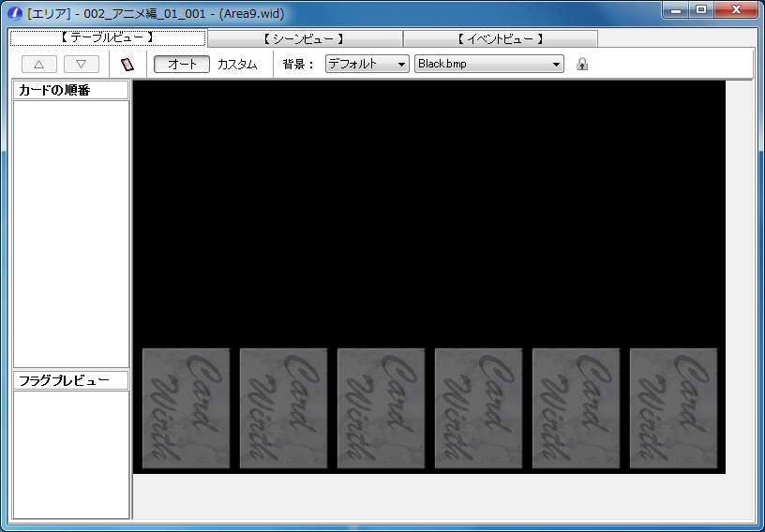Close the area editor window
Image resolution: width=765 pixels, height=532 pixels.
click(x=736, y=9)
